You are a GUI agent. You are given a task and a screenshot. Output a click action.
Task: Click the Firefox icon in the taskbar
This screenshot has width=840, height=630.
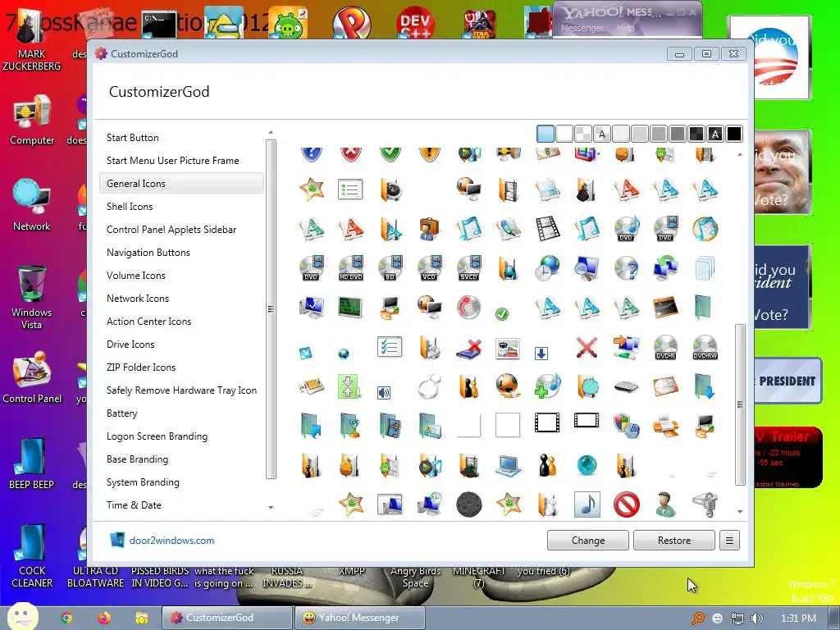coord(104,618)
